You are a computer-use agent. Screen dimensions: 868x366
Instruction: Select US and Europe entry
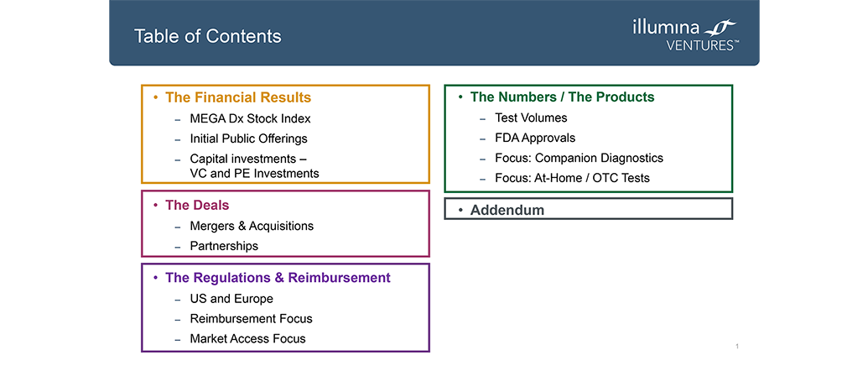tap(231, 299)
